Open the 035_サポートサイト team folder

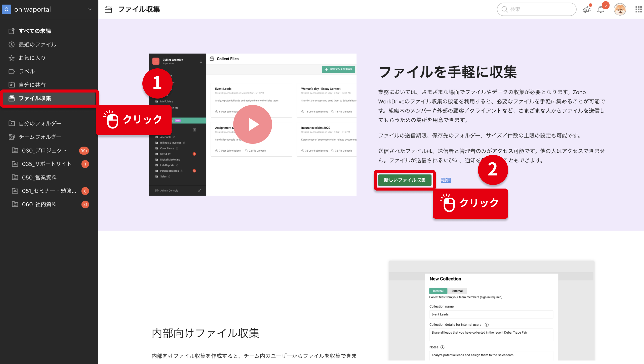[47, 164]
